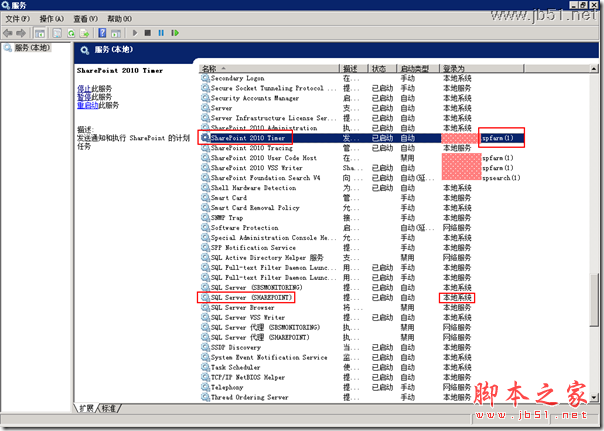Start the service with the play icon
The width and height of the screenshot is (604, 431).
click(x=135, y=33)
